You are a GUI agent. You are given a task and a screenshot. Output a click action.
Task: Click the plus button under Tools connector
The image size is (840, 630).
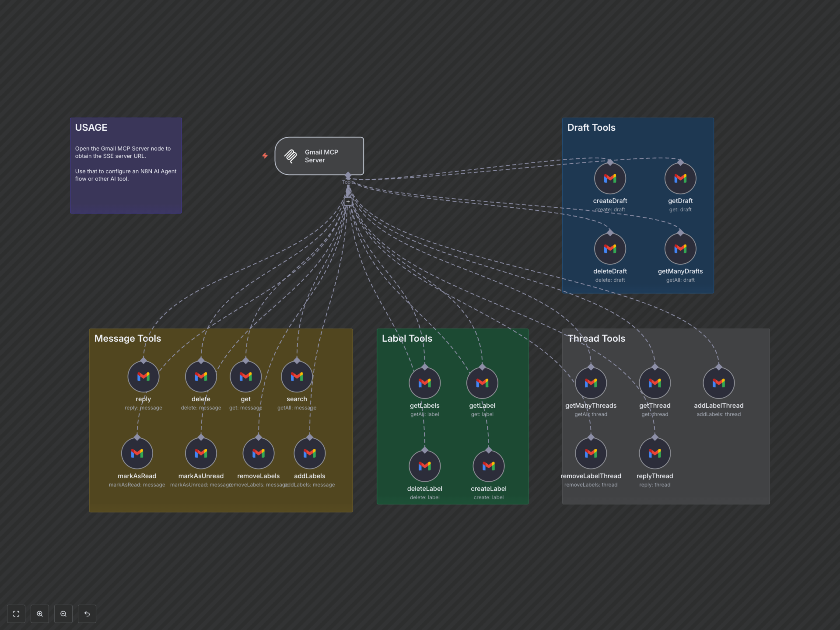pos(348,202)
